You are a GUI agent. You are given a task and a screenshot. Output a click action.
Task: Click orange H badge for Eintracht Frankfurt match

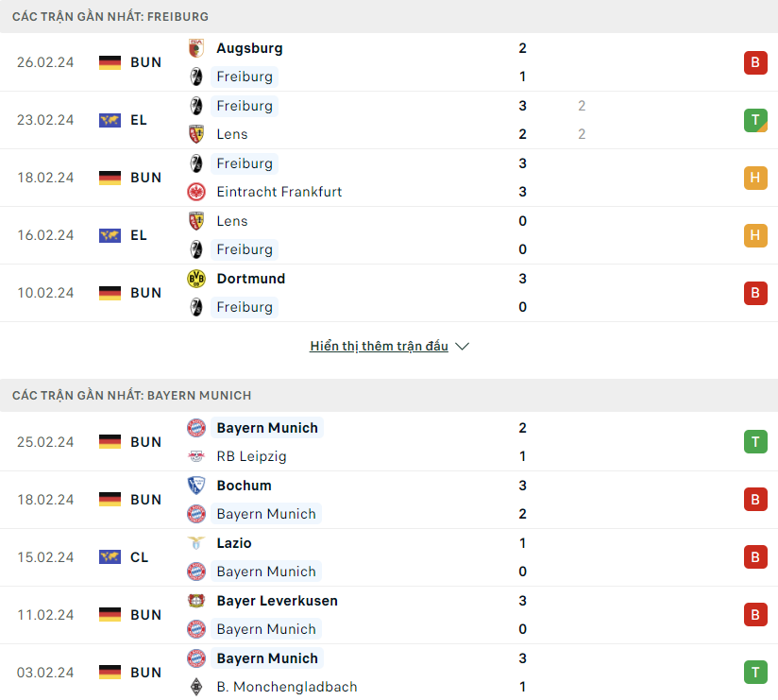point(755,178)
